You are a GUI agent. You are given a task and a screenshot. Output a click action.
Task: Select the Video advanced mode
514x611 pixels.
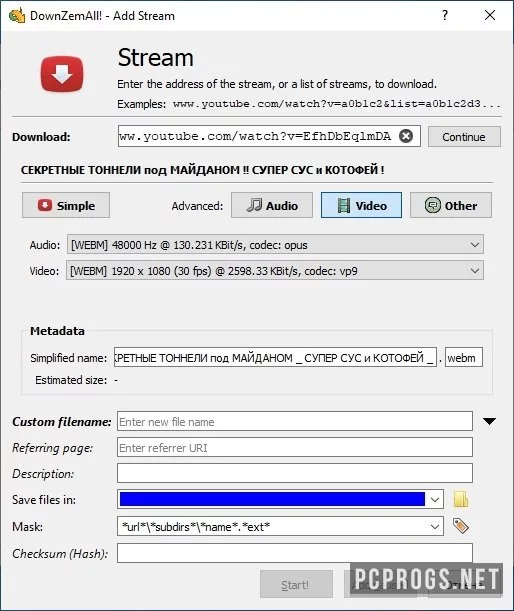coord(361,205)
